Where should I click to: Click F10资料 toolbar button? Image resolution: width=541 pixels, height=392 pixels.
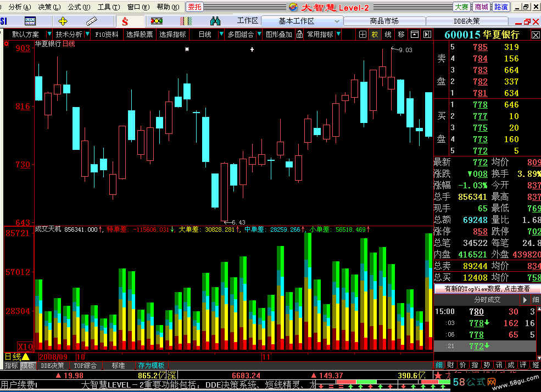click(107, 34)
